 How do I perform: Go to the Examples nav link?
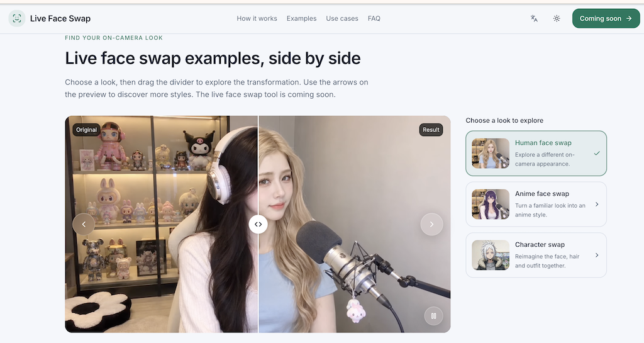[x=301, y=18]
